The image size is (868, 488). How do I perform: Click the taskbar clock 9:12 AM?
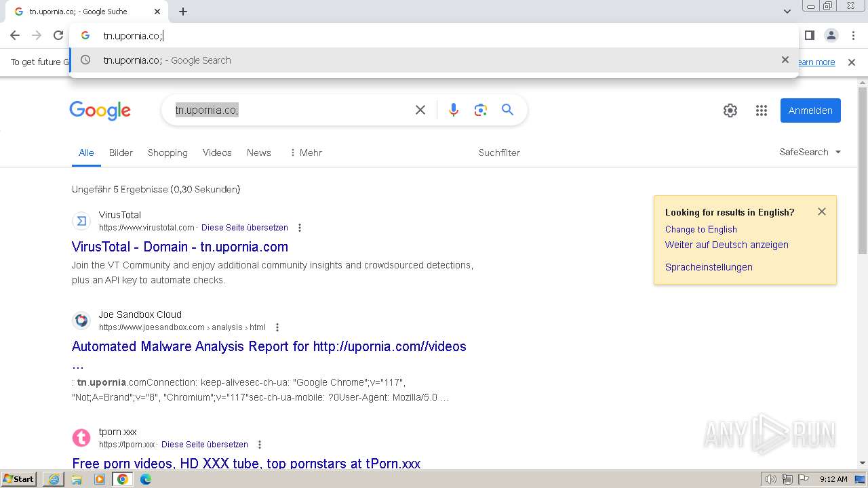coord(833,479)
